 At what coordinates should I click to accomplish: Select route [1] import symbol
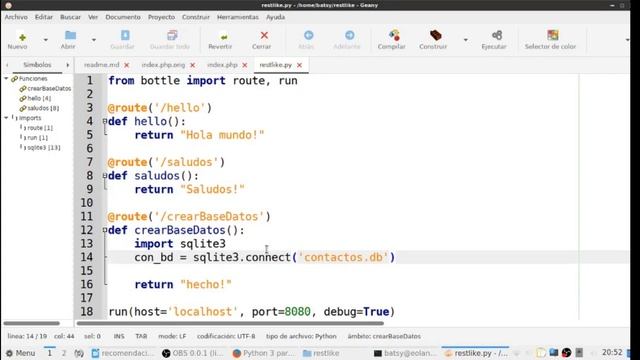tap(40, 128)
